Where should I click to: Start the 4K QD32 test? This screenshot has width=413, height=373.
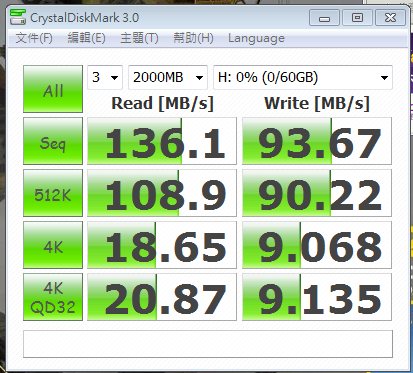(x=53, y=297)
